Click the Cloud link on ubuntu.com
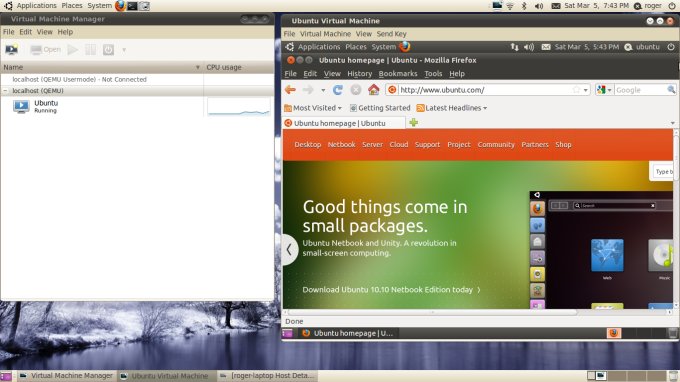680x382 pixels. (x=399, y=145)
